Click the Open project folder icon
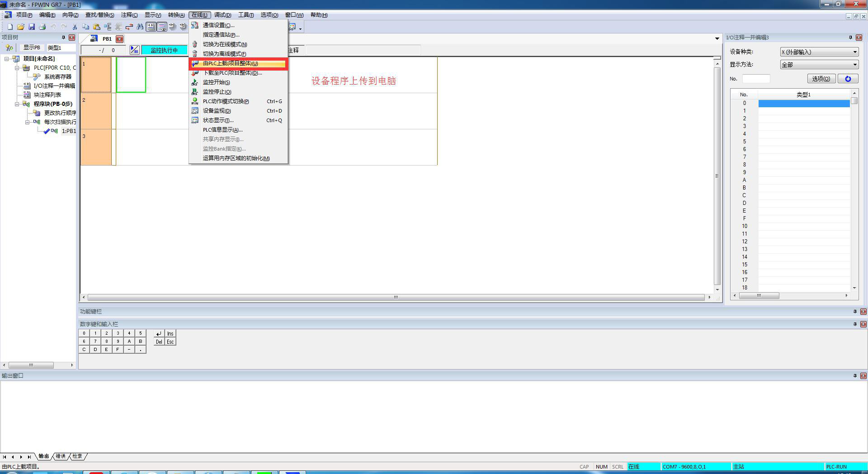This screenshot has width=868, height=474. tap(21, 27)
